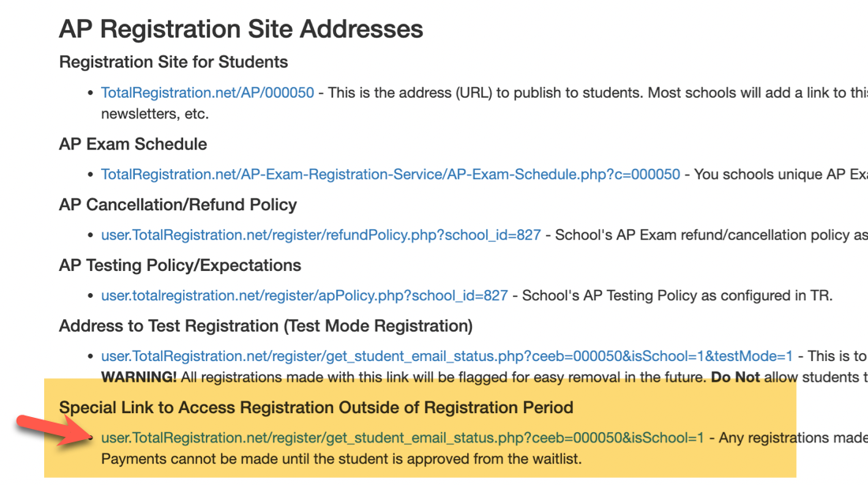Image resolution: width=868 pixels, height=485 pixels.
Task: Click the bold "Do Not" text
Action: [735, 378]
